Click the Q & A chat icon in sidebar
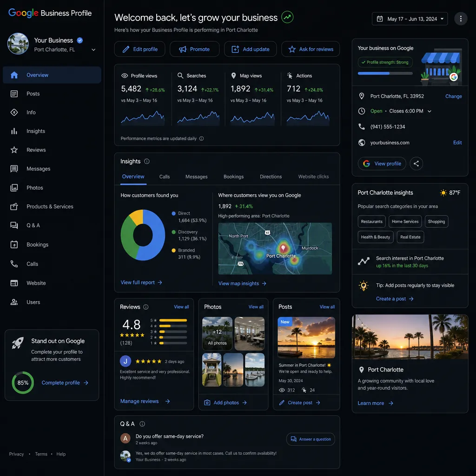476x476 pixels. click(14, 225)
